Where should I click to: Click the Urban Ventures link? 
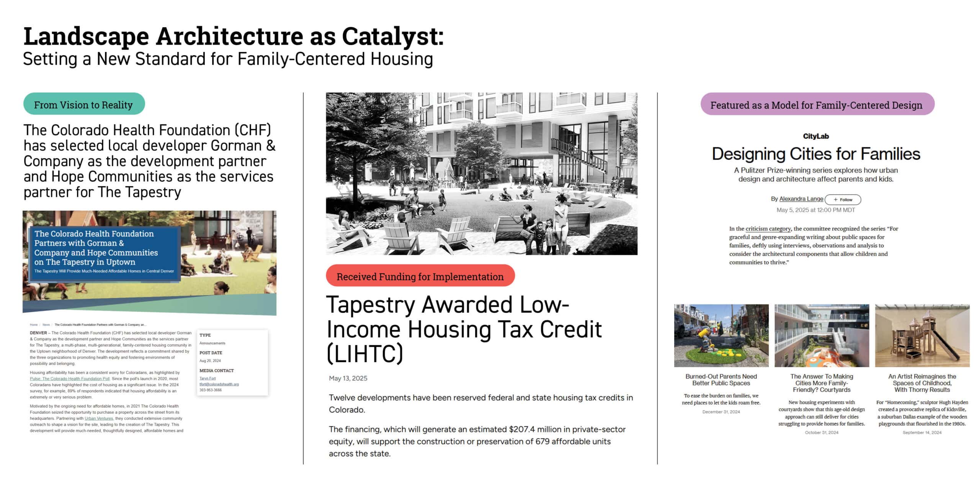point(99,418)
